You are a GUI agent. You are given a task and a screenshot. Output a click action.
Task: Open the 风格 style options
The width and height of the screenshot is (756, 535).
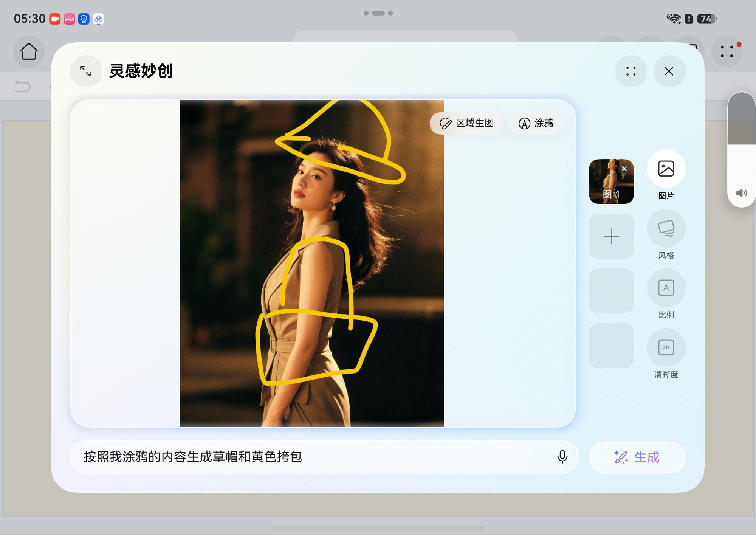coord(666,228)
